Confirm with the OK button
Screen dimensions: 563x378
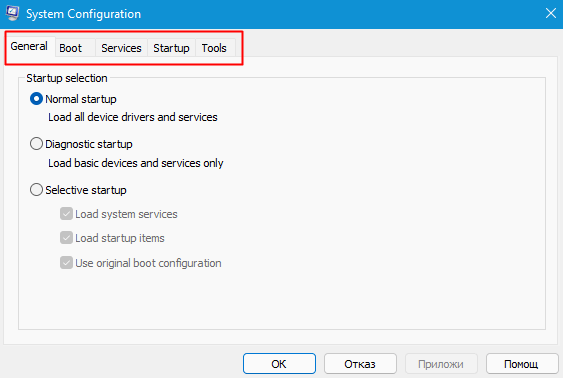click(279, 364)
